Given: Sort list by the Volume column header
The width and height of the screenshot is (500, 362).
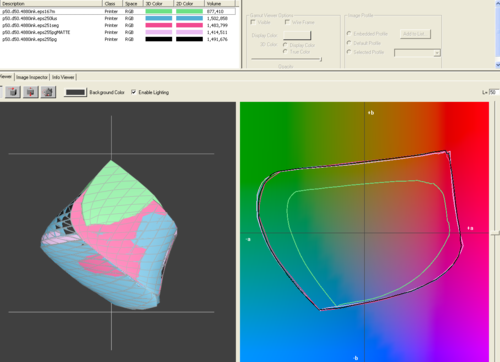Looking at the screenshot, I should 219,3.
